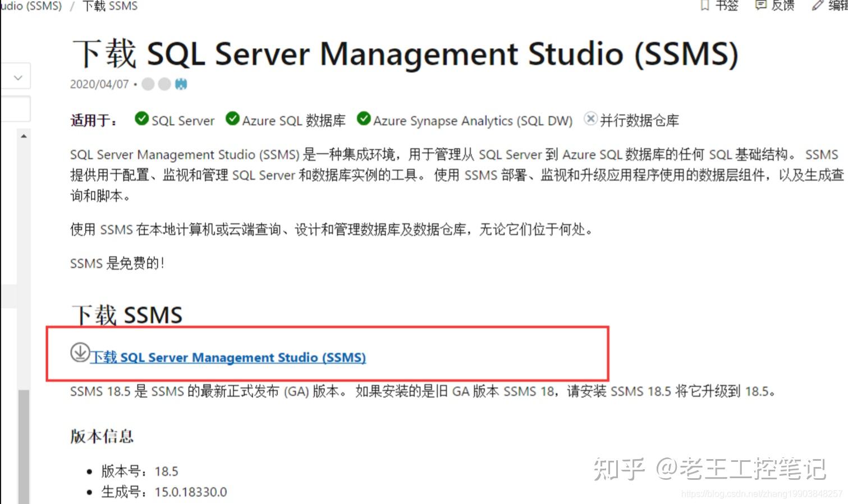848x504 pixels.
Task: Click the green checkmark beside SQL Server
Action: click(141, 118)
